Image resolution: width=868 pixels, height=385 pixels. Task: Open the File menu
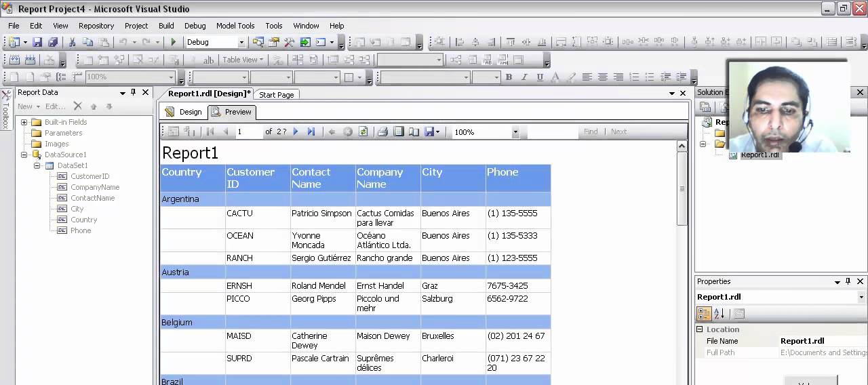pyautogui.click(x=14, y=26)
